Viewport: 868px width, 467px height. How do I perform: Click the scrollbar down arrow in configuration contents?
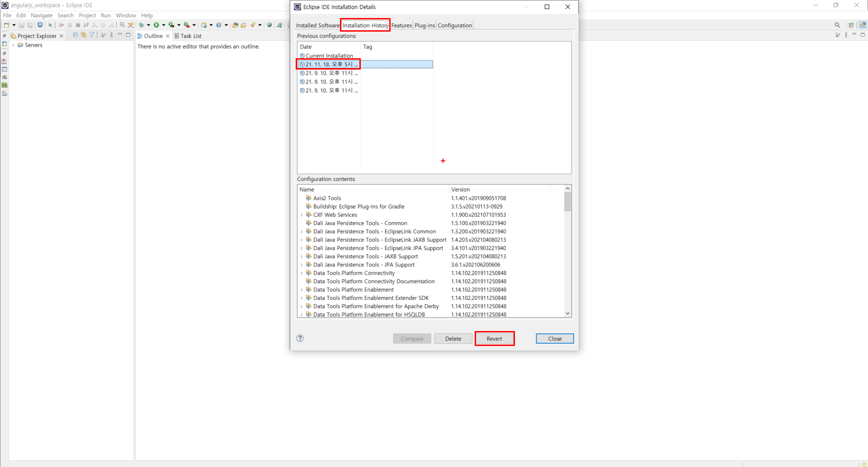pos(567,313)
